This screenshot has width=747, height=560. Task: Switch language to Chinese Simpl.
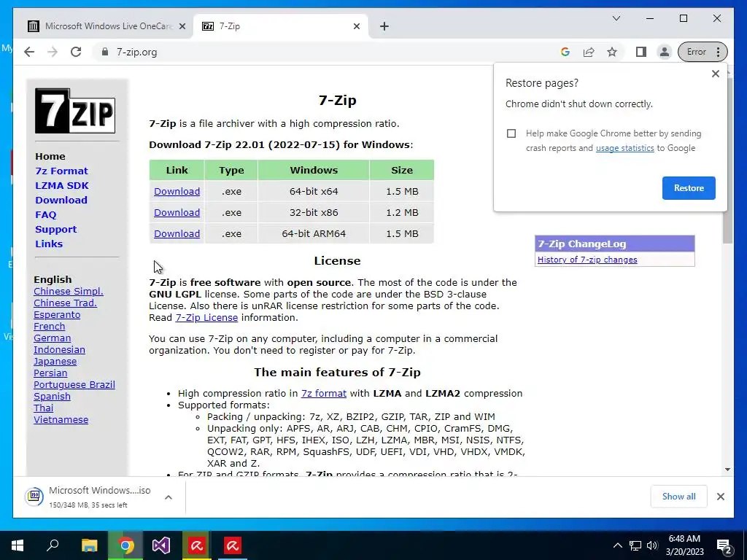[x=68, y=292]
